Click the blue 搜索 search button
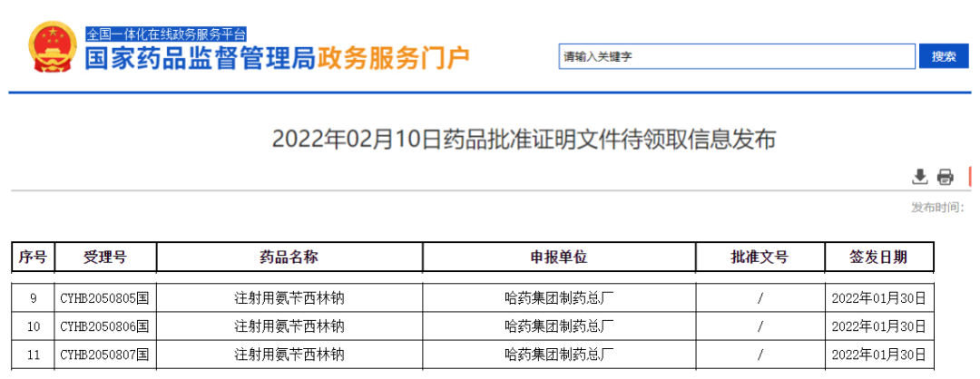 click(x=944, y=56)
